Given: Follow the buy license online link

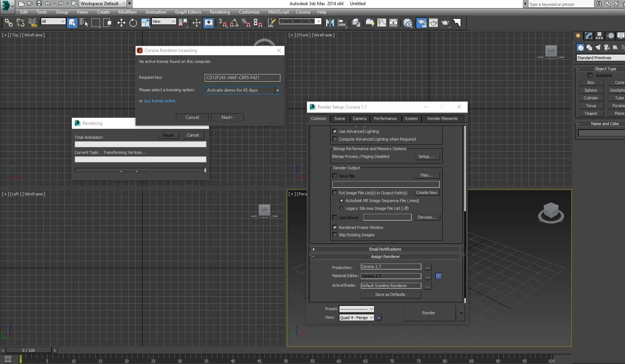Looking at the screenshot, I should (160, 101).
